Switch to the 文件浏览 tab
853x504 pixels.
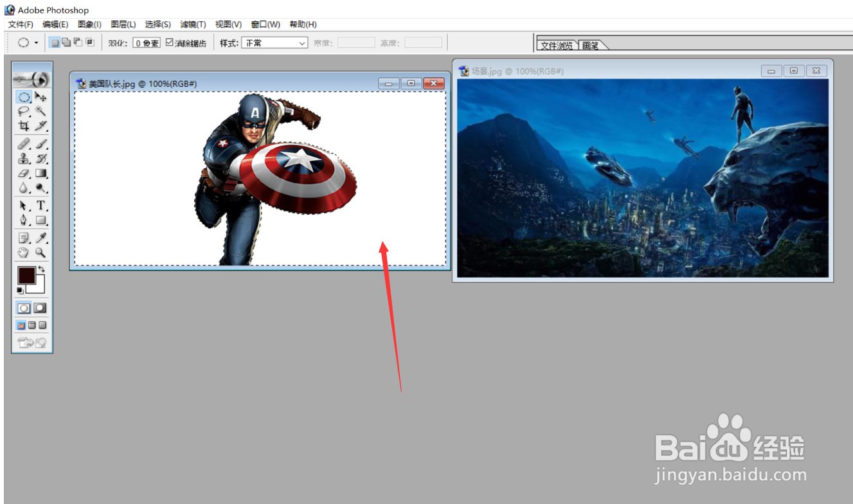click(x=557, y=46)
